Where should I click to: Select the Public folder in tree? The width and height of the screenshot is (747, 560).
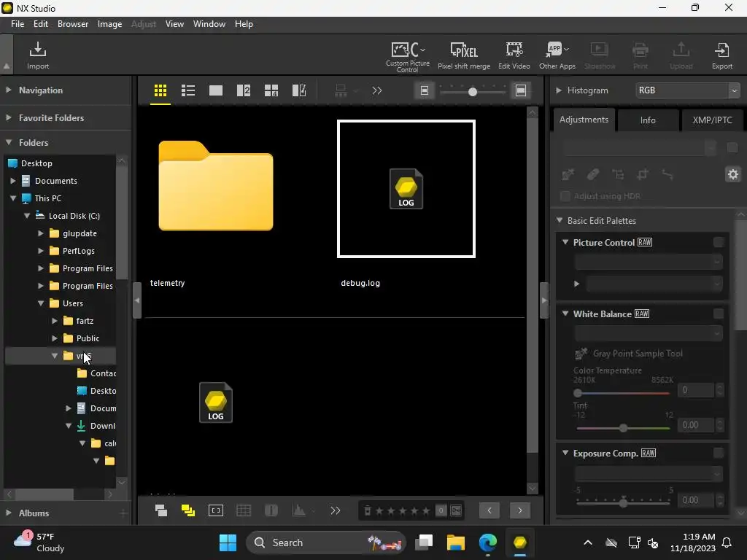(x=88, y=338)
